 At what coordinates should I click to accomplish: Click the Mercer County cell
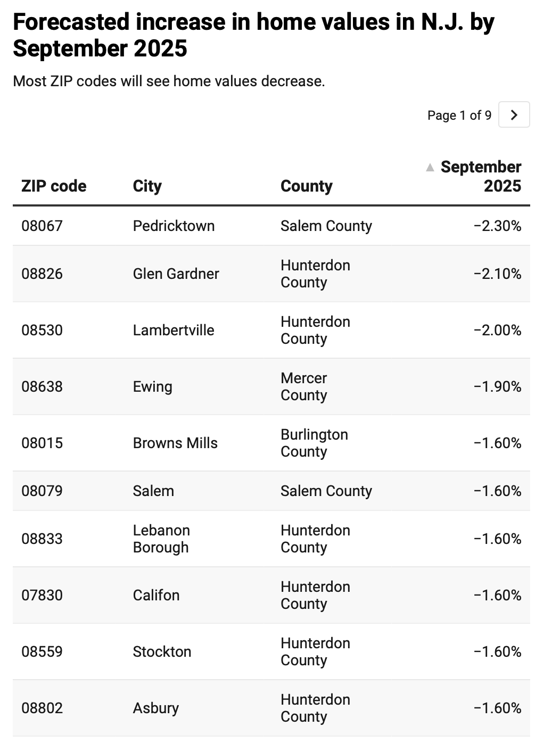tap(304, 386)
